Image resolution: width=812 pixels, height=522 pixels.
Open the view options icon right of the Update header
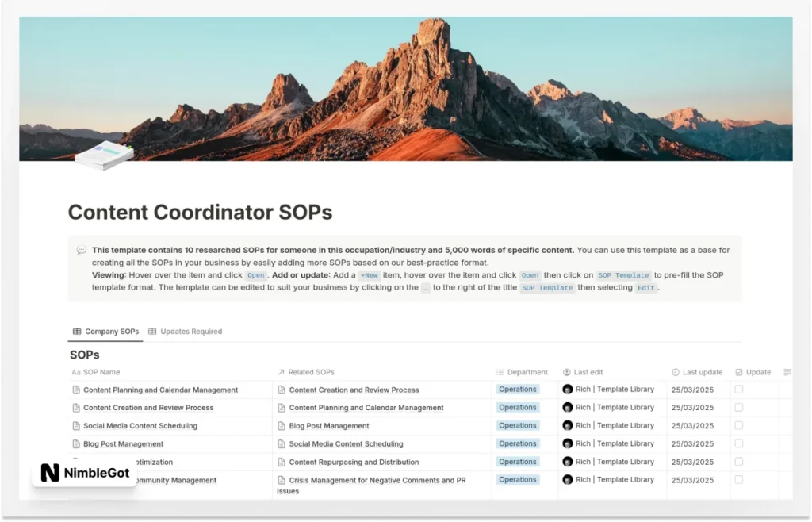coord(787,372)
